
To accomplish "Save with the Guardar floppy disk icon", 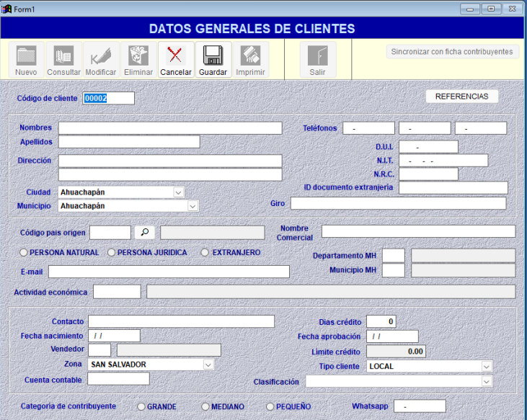I will (213, 55).
